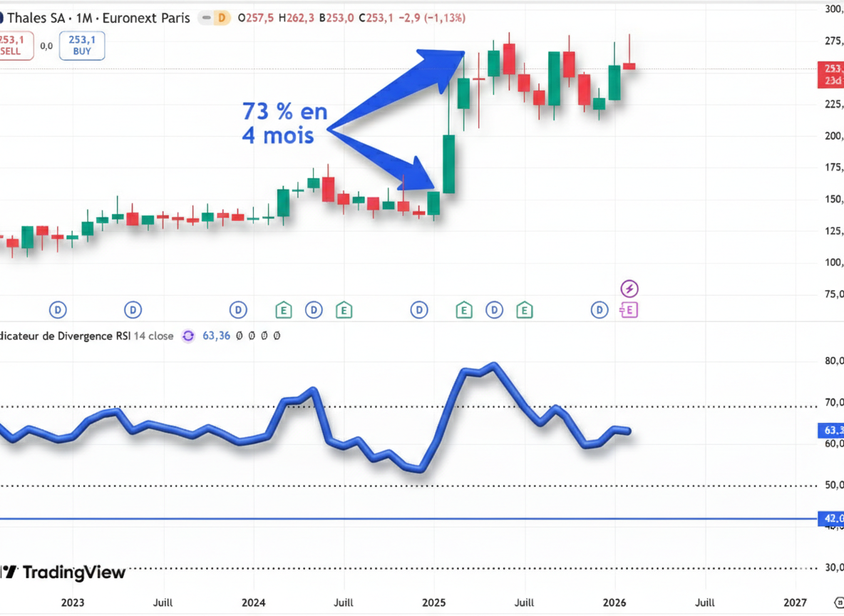Toggle the orange D data status pill
The width and height of the screenshot is (844, 616).
coord(222,19)
